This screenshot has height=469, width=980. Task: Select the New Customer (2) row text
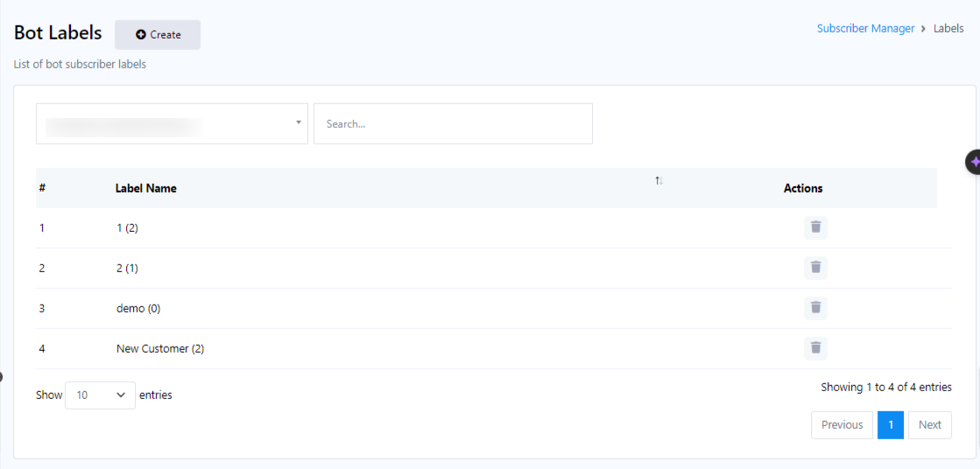160,348
